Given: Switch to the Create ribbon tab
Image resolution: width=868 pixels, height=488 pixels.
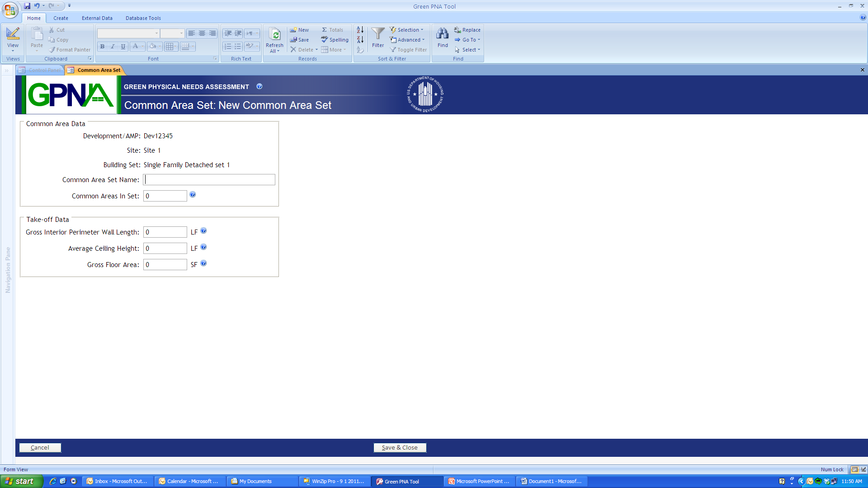Looking at the screenshot, I should pyautogui.click(x=61, y=18).
